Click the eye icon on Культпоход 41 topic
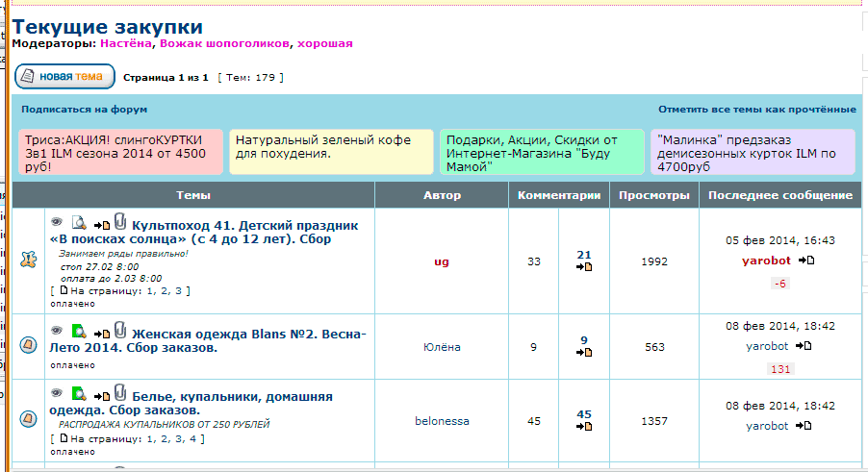Viewport: 868px width, 472px height. pos(57,222)
